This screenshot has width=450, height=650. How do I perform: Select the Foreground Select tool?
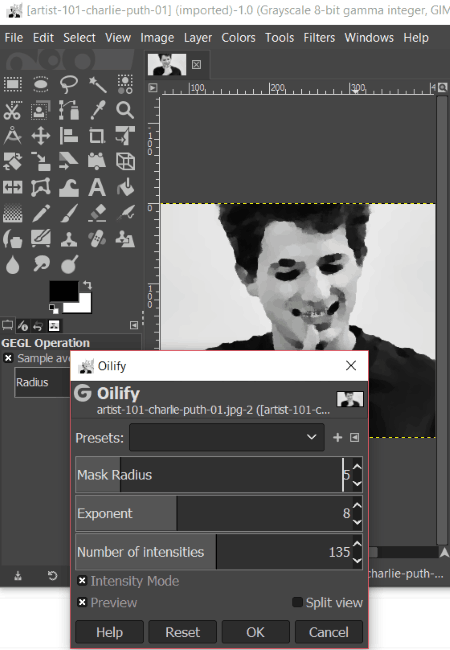(x=41, y=110)
